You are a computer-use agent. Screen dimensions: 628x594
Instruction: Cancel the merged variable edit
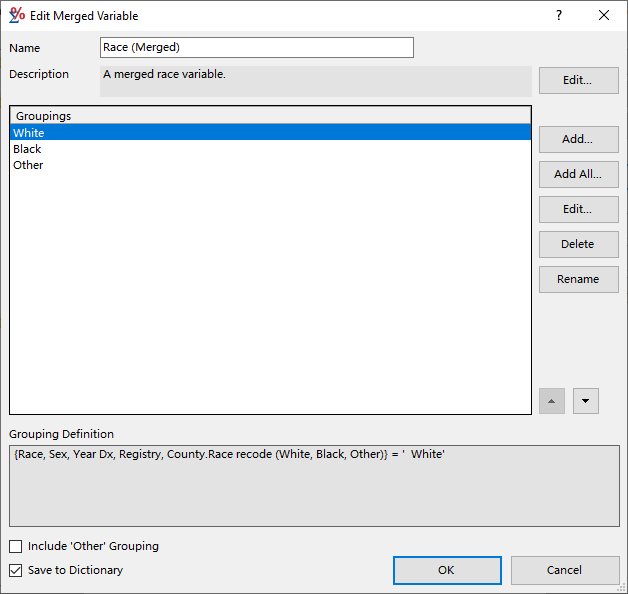[x=564, y=570]
